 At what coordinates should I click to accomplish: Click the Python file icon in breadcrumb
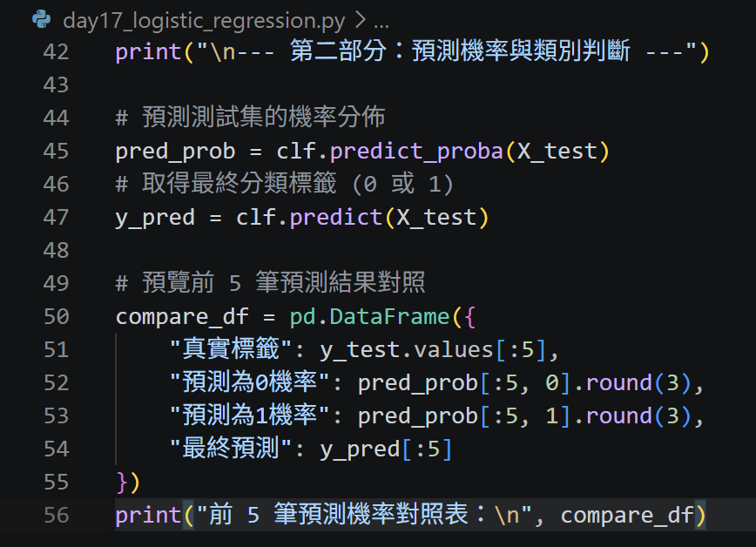[x=42, y=19]
